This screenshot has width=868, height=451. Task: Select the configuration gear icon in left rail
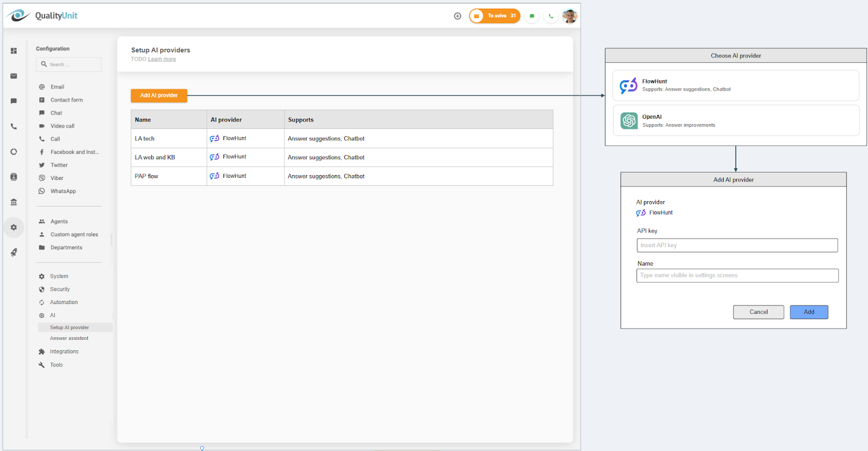click(14, 228)
